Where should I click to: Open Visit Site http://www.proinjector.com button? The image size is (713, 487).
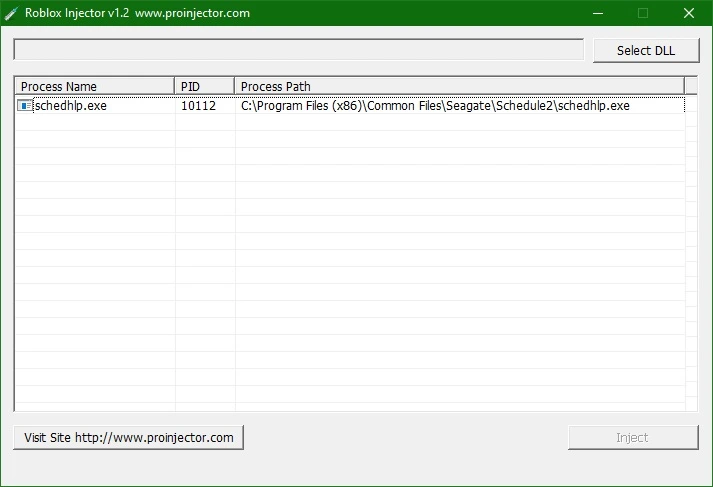click(129, 437)
